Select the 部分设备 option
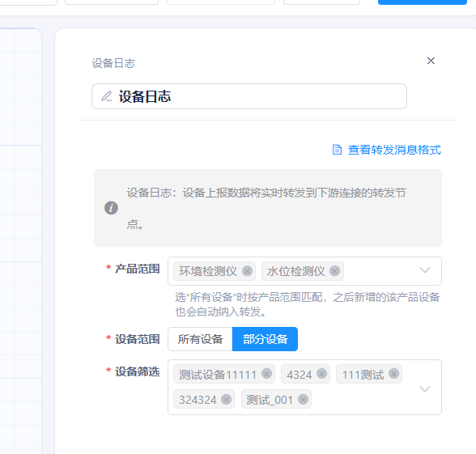 [265, 339]
